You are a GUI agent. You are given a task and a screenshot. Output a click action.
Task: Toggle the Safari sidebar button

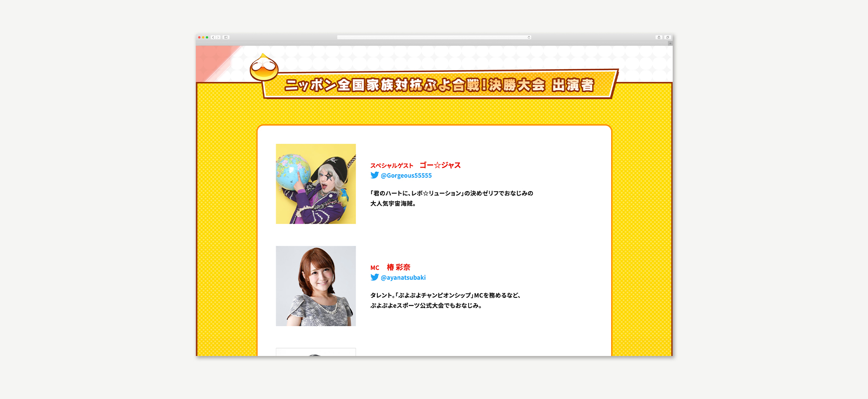click(226, 37)
